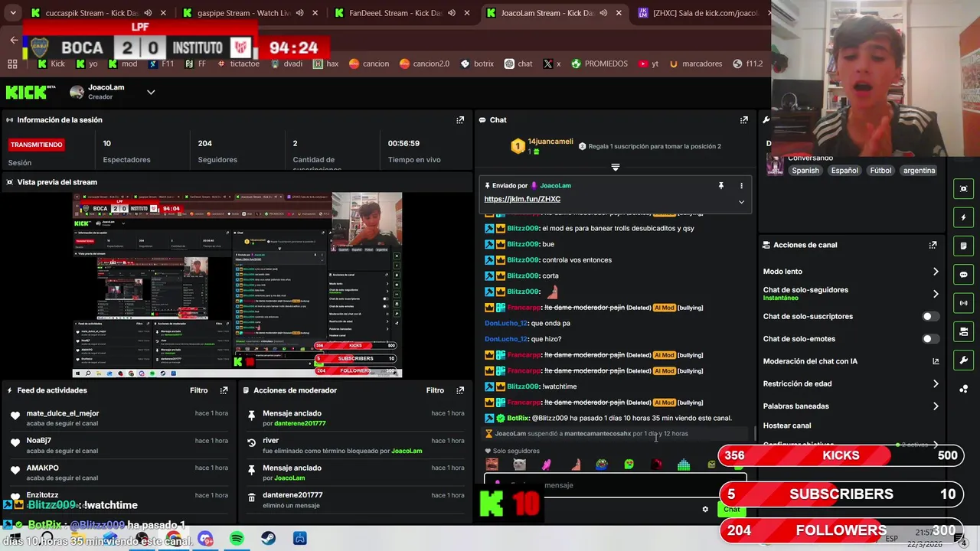Screen dimensions: 980x551
Task: Open 14juancameli leaderboard profile
Action: coord(550,142)
